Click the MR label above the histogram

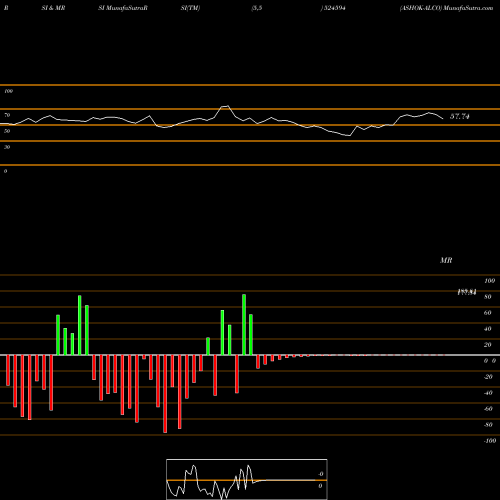446,260
